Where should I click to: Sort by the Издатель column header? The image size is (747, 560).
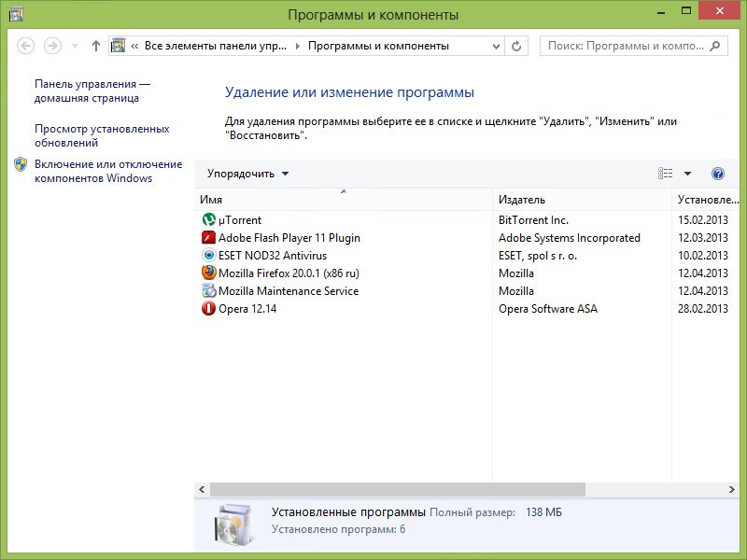tap(582, 200)
